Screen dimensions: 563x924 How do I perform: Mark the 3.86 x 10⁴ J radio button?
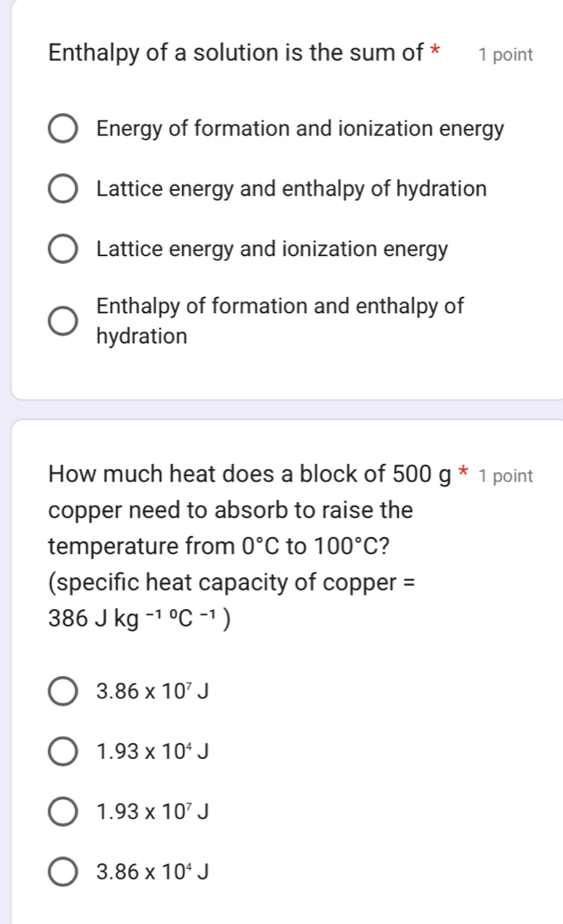click(62, 870)
